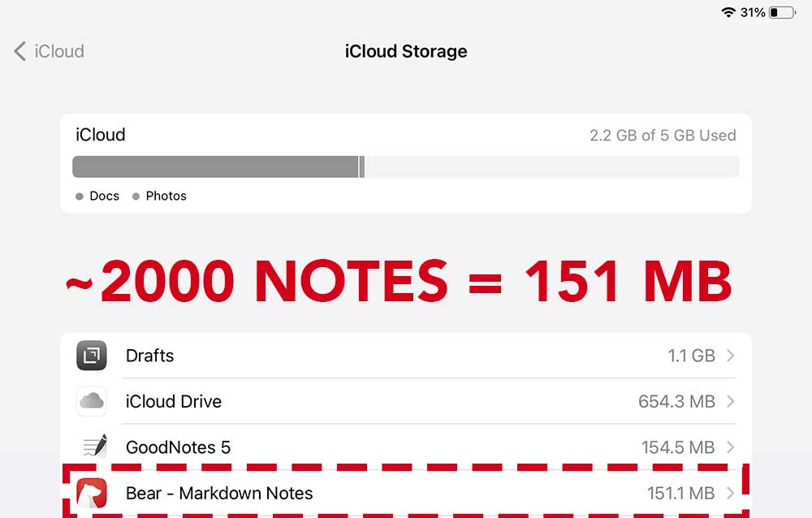The width and height of the screenshot is (812, 518).
Task: Expand iCloud Drive row chevron
Action: pos(730,401)
